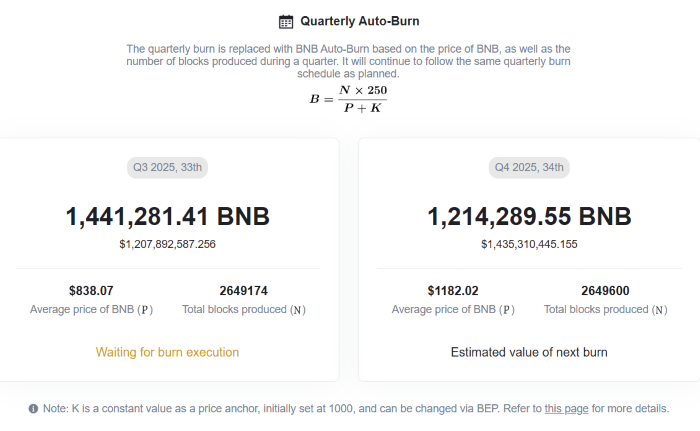The height and width of the screenshot is (431, 700).
Task: Click the "Estimated value of next burn" text
Action: tap(529, 352)
